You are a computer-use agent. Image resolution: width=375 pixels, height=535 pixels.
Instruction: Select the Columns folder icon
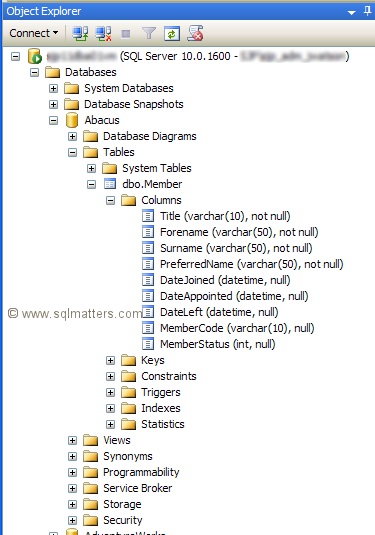click(129, 201)
